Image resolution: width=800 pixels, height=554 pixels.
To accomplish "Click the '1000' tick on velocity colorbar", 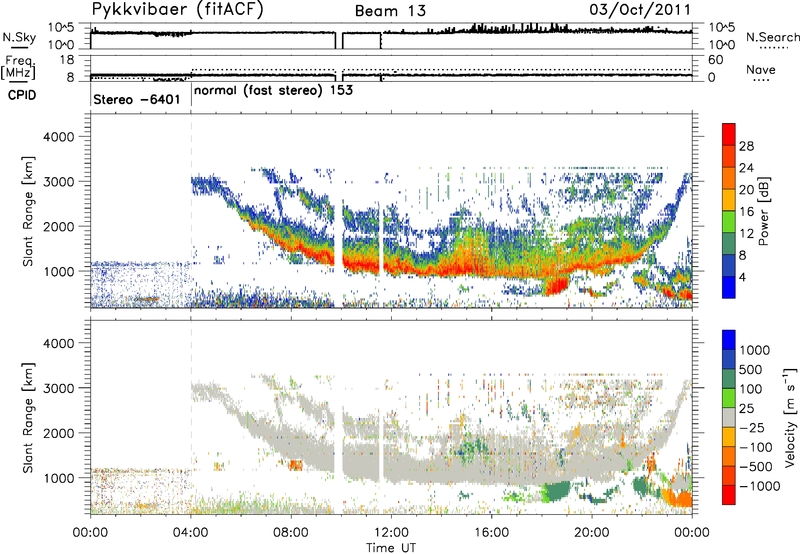I will (x=755, y=350).
